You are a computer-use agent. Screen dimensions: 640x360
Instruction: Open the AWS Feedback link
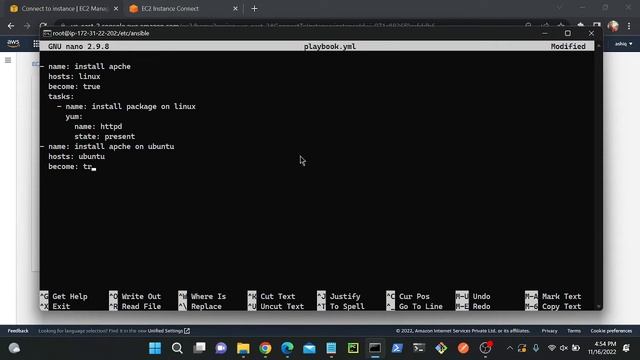pyautogui.click(x=18, y=331)
